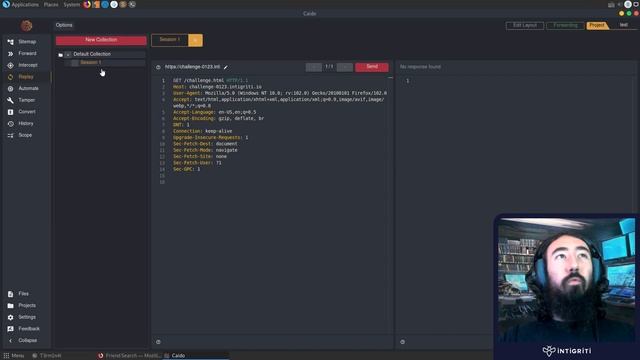Open the Automate tool
The height and width of the screenshot is (360, 640).
[x=27, y=89]
